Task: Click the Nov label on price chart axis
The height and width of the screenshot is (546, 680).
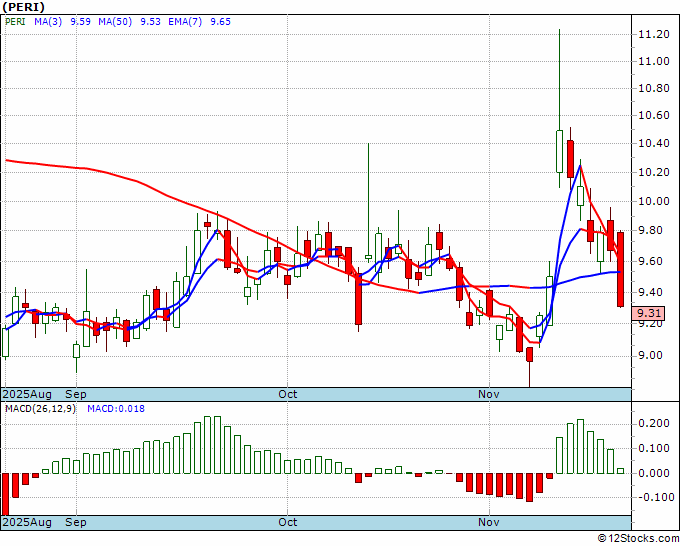Action: click(489, 394)
